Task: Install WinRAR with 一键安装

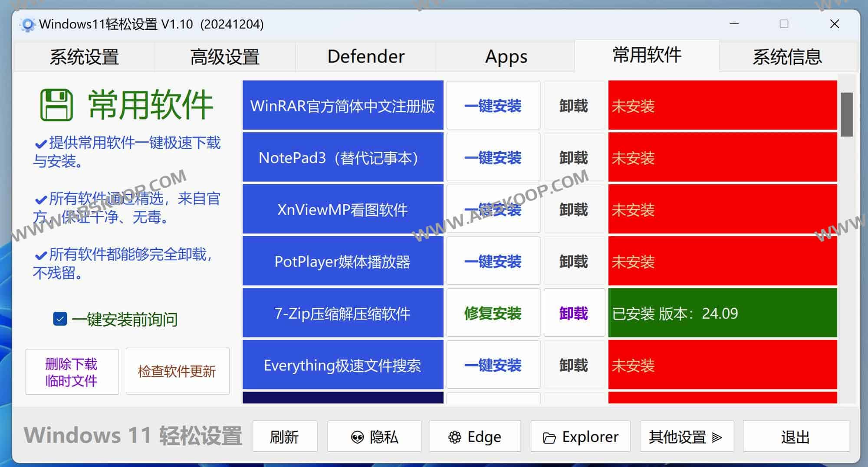Action: coord(493,106)
